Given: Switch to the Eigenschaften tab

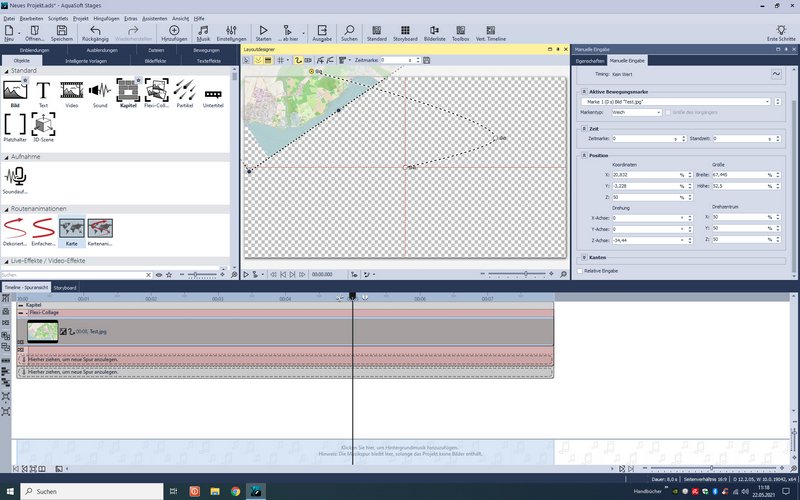Looking at the screenshot, I should [590, 60].
